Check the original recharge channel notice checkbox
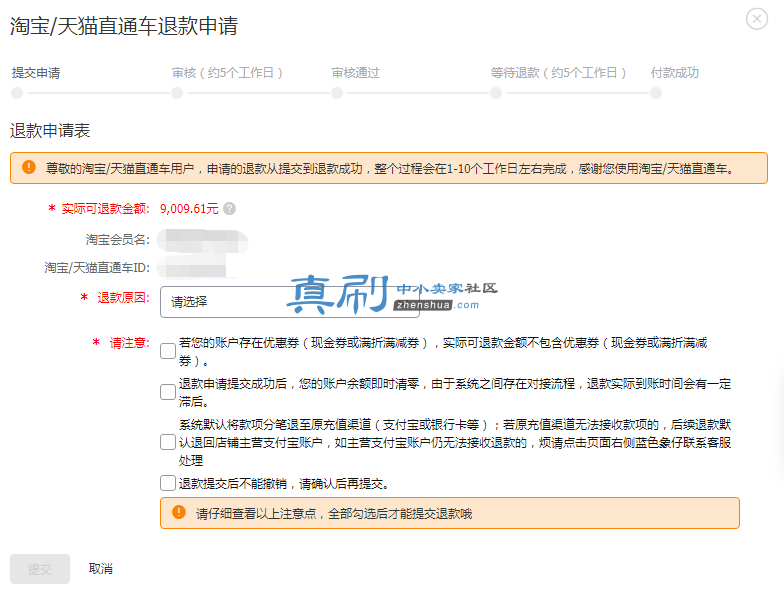Screen dimensions: 784x590 pyautogui.click(x=168, y=442)
